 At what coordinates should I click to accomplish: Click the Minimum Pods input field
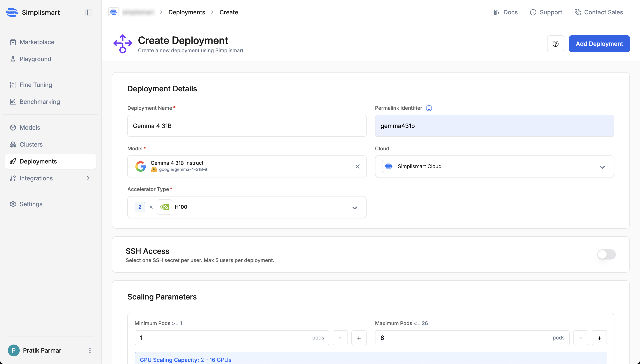232,338
